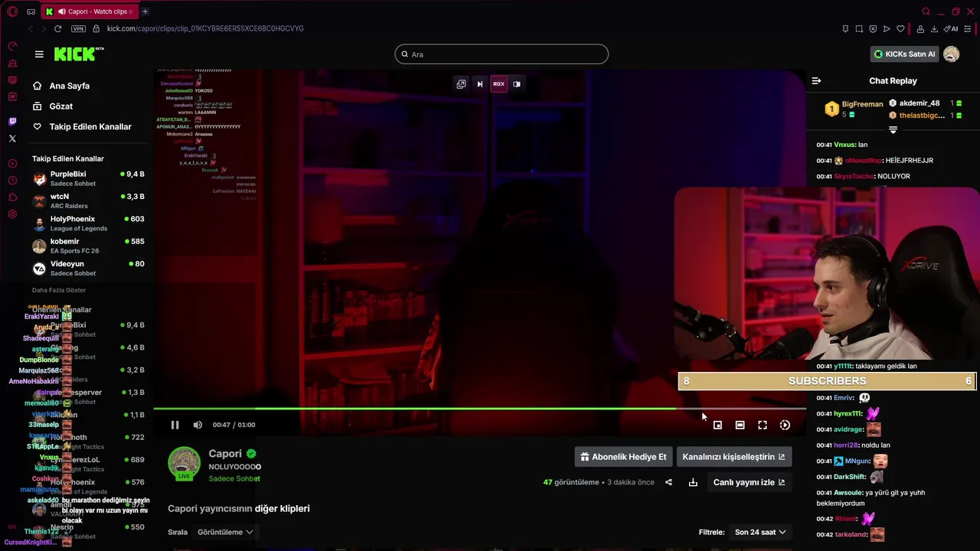Open HolyPhoenix channel in sidebar
Viewport: 980px width, 551px height.
(x=88, y=223)
